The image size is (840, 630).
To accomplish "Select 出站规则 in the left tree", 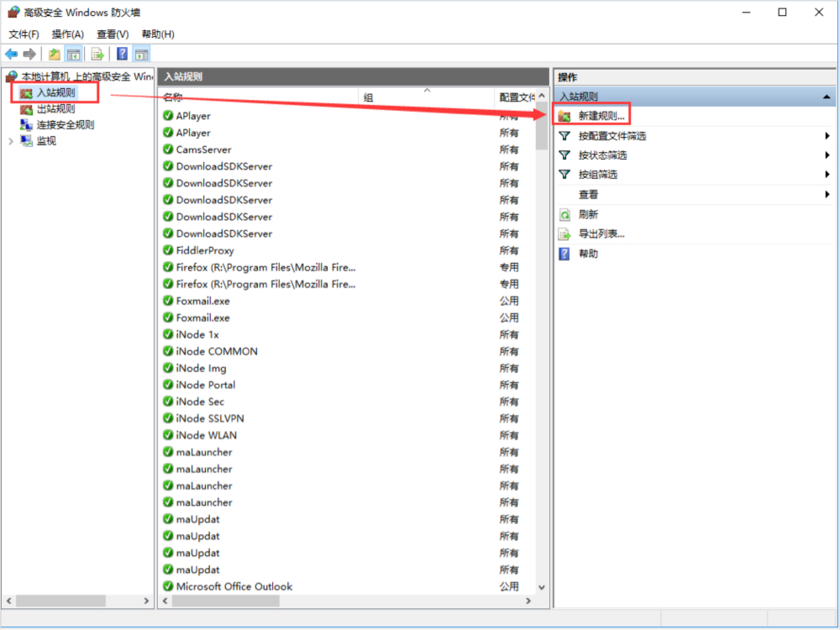I will (55, 108).
